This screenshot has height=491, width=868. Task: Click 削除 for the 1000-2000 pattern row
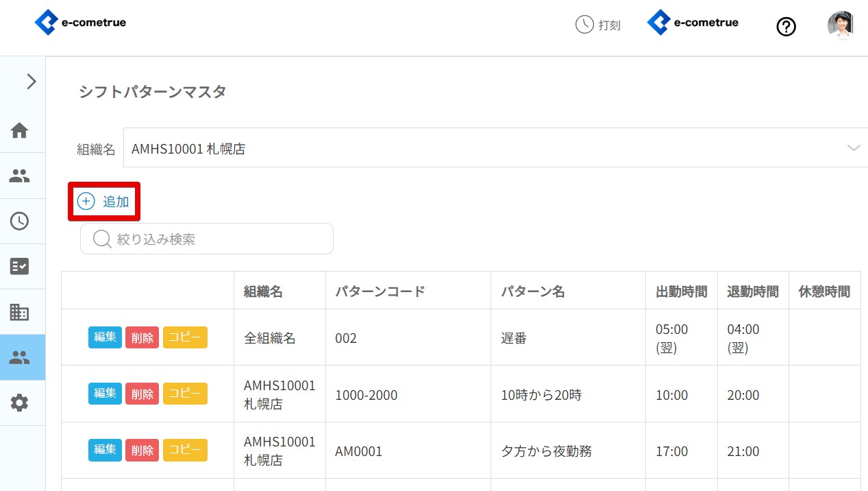coord(142,394)
